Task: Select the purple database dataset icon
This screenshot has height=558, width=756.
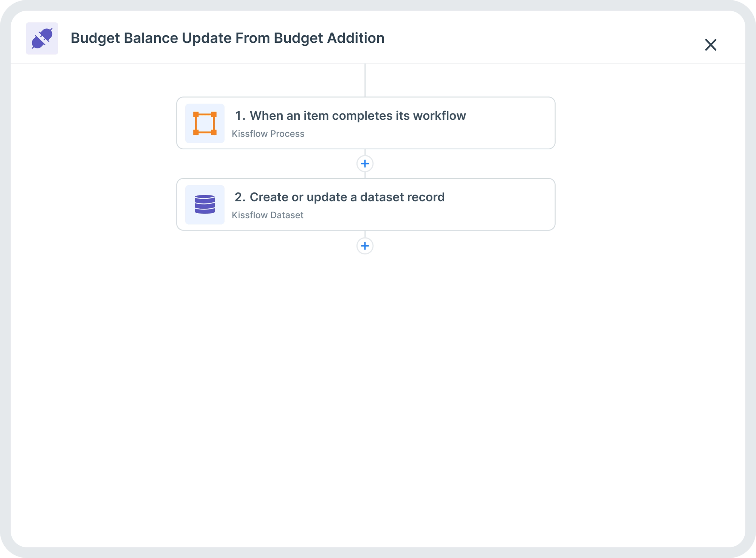Action: (x=205, y=205)
